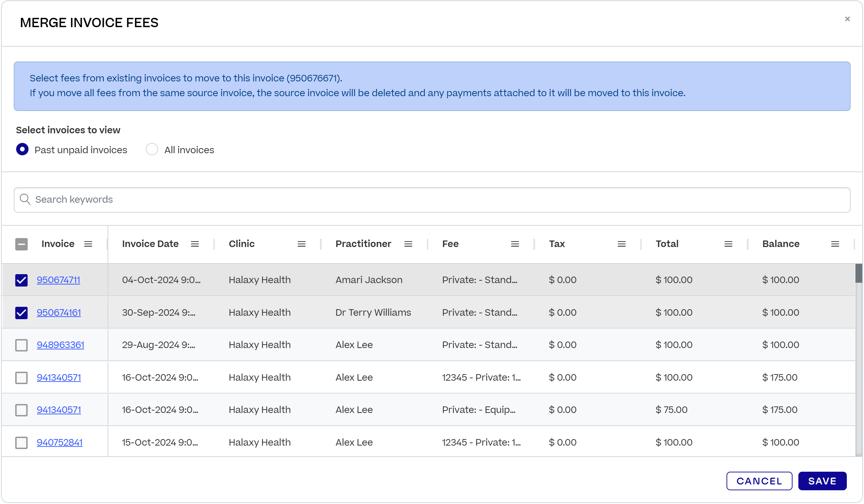Click the Search keywords input field
Image resolution: width=864 pixels, height=504 pixels.
click(432, 200)
